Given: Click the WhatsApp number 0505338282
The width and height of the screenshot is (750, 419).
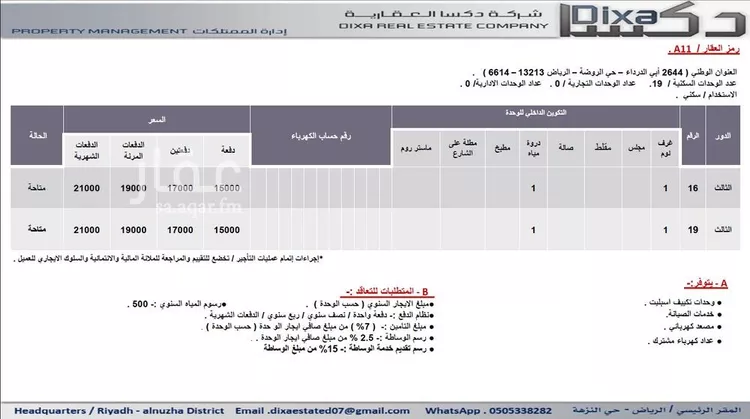Looking at the screenshot, I should [x=520, y=411].
